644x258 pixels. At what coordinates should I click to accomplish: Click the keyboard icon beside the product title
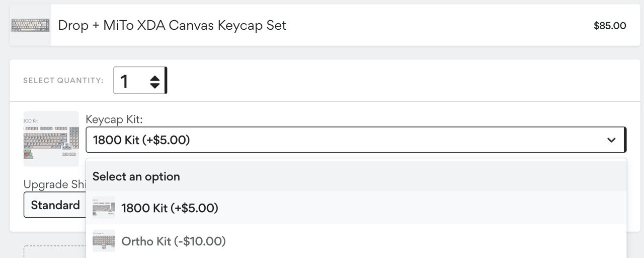coord(30,25)
